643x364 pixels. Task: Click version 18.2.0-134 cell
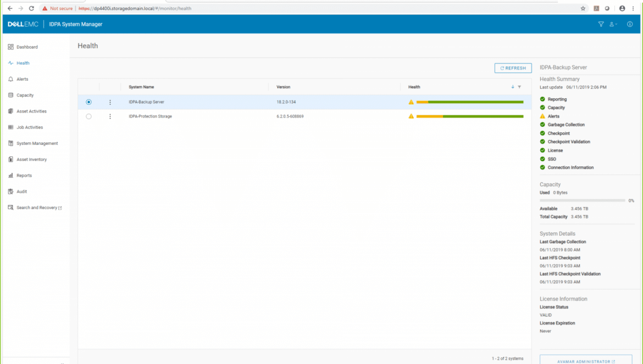[x=286, y=102]
